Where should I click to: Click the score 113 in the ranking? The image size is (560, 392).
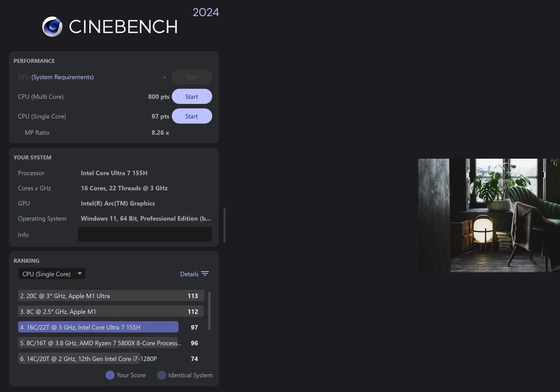pos(192,296)
